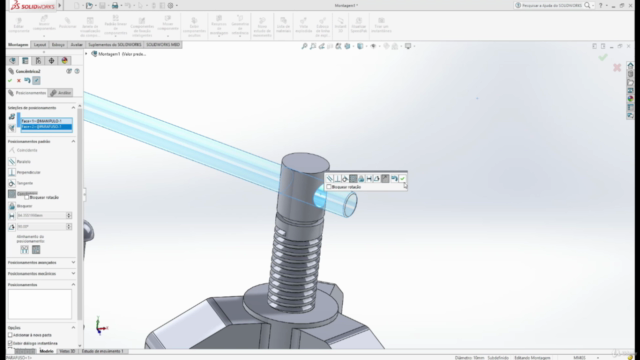The width and height of the screenshot is (640, 360).
Task: Click undo icon in floating mate toolbar
Action: coord(394,178)
